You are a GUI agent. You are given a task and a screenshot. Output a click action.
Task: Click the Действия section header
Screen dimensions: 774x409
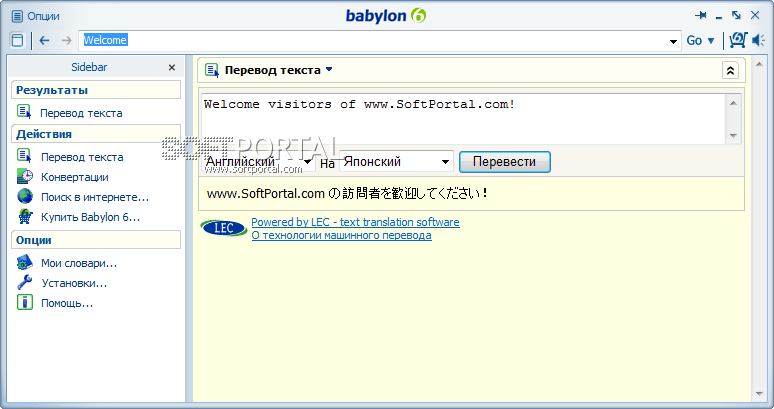(96, 134)
